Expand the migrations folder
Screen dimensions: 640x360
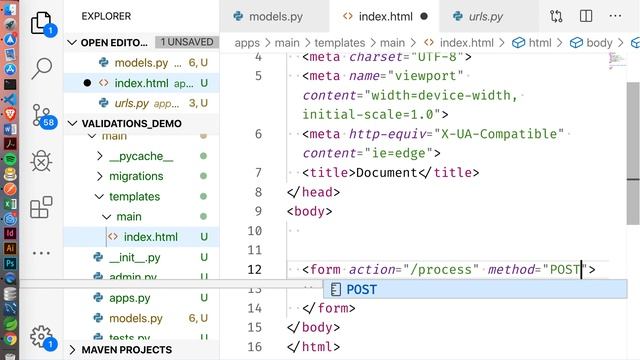tap(100, 176)
